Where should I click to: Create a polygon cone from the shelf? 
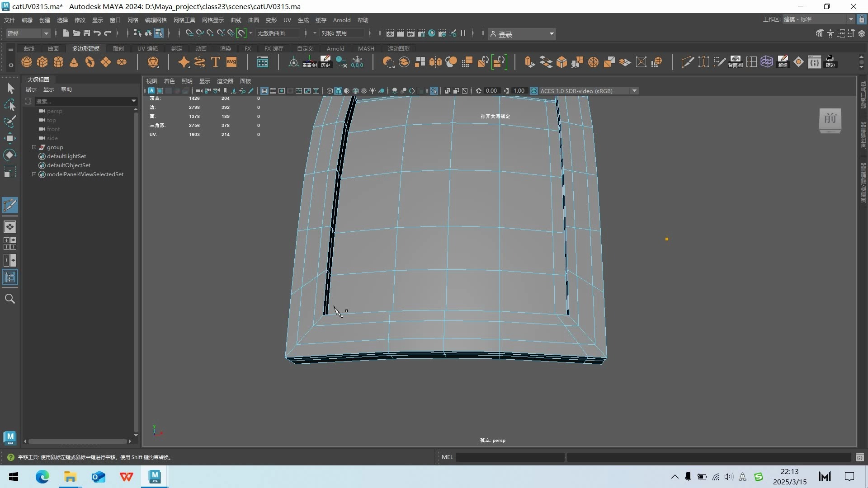coord(74,62)
